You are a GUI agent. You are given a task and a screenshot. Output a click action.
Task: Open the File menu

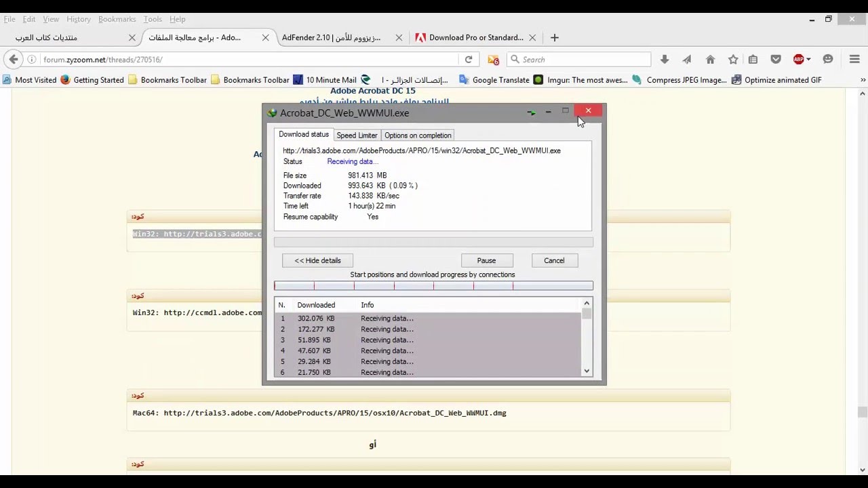(9, 19)
